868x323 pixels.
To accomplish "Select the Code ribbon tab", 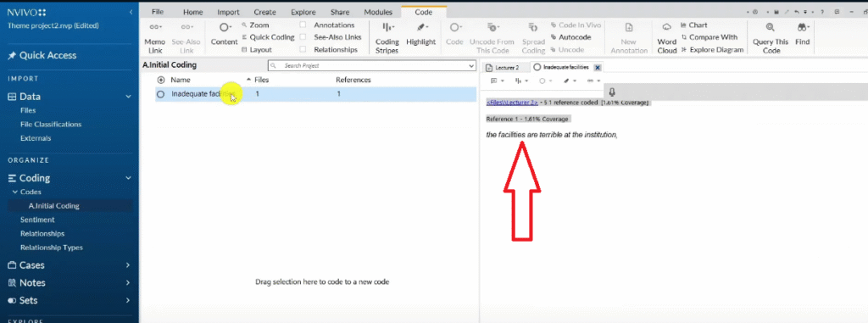I will click(424, 12).
